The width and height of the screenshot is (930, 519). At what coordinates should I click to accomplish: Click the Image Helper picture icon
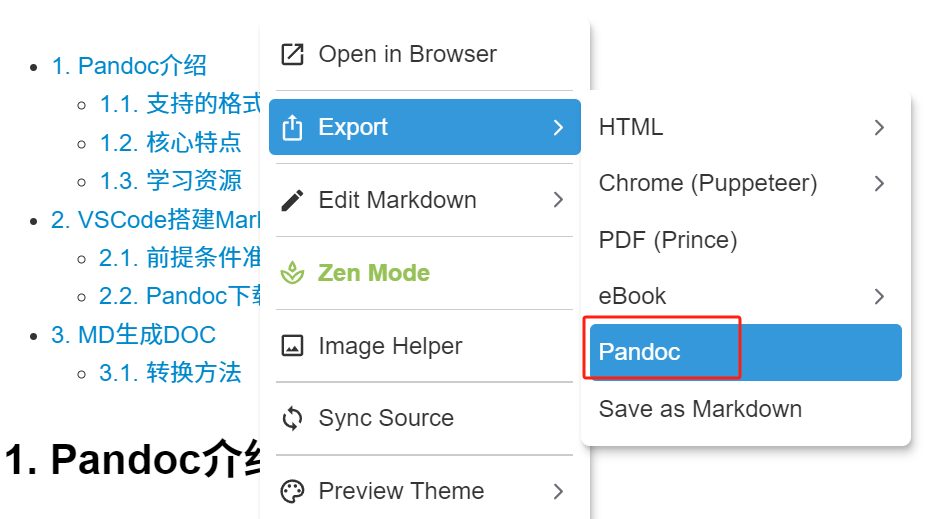(x=292, y=346)
